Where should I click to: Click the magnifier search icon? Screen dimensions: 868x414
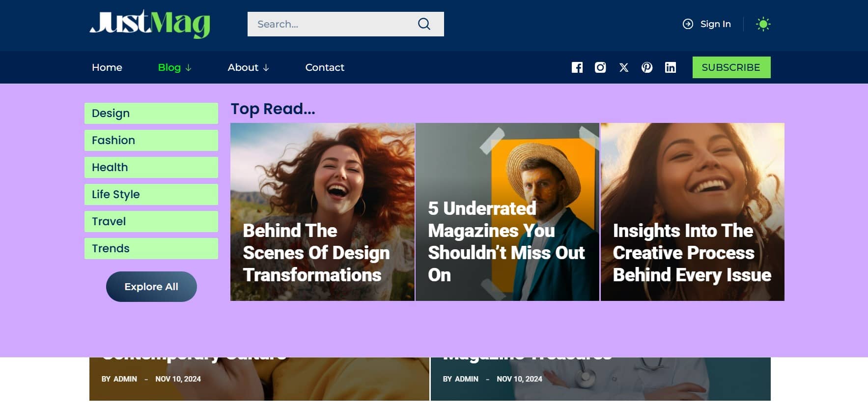tap(424, 24)
